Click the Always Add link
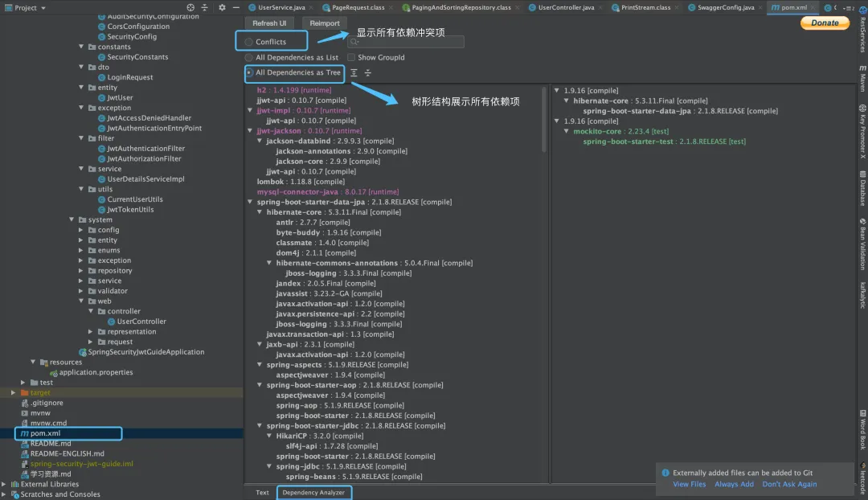 [x=734, y=484]
